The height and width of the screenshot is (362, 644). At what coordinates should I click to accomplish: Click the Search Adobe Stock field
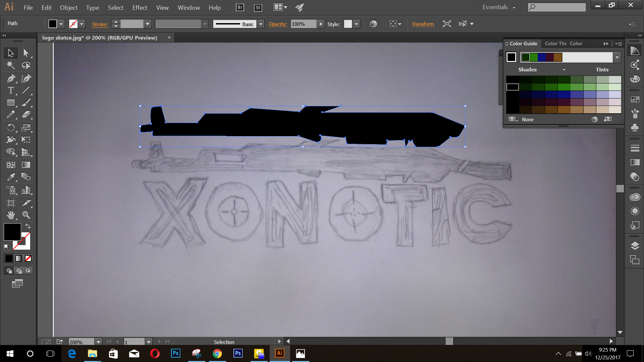pos(557,7)
